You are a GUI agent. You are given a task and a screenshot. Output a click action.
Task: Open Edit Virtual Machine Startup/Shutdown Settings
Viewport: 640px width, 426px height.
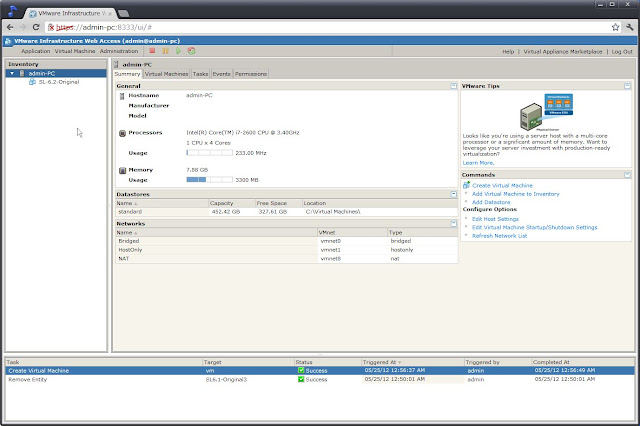click(x=535, y=227)
